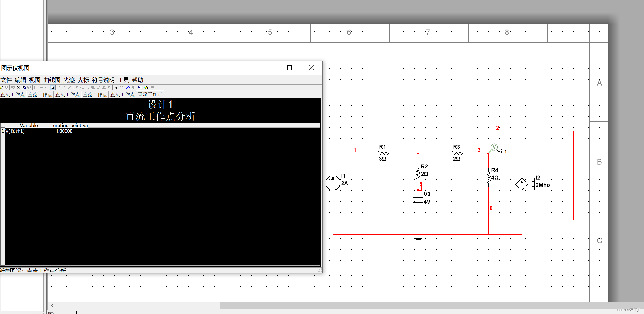Click the text annotation (A) icon
The height and width of the screenshot is (314, 644).
click(116, 87)
